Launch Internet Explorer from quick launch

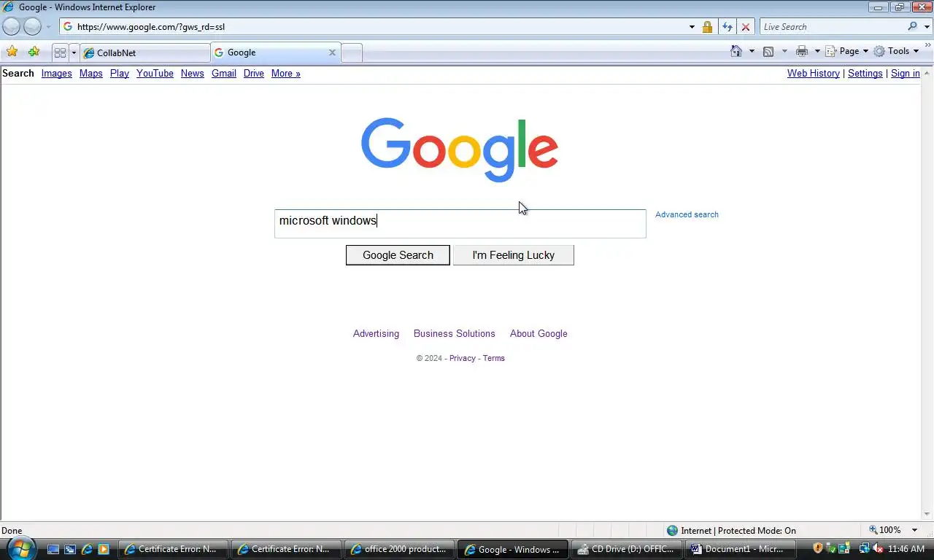pos(87,549)
